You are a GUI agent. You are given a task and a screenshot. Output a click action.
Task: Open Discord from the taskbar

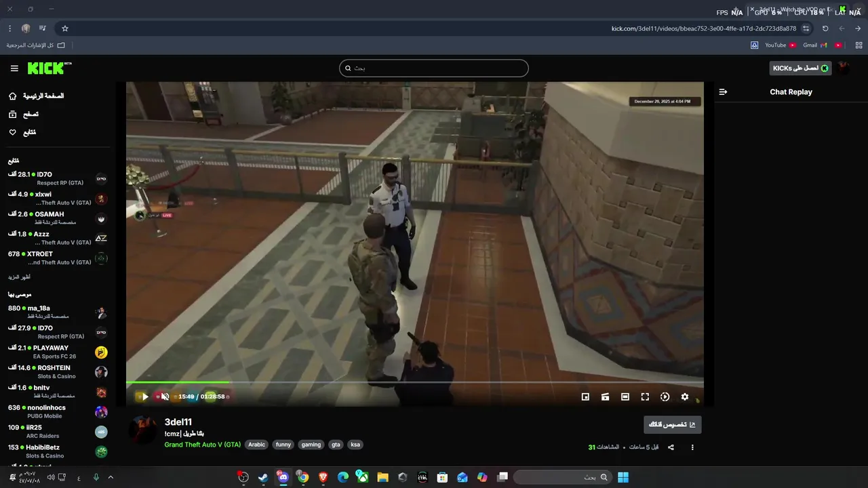[x=283, y=477]
